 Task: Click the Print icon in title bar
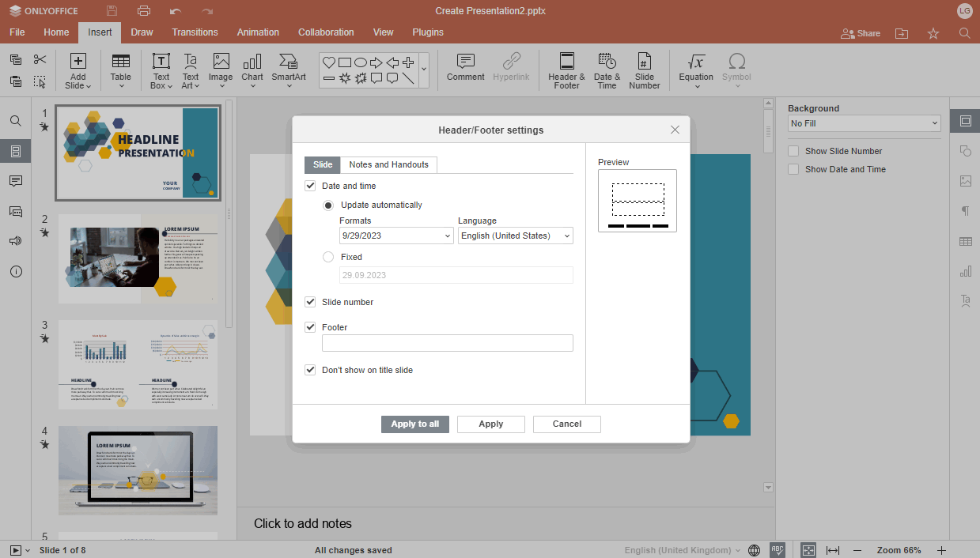tap(143, 11)
